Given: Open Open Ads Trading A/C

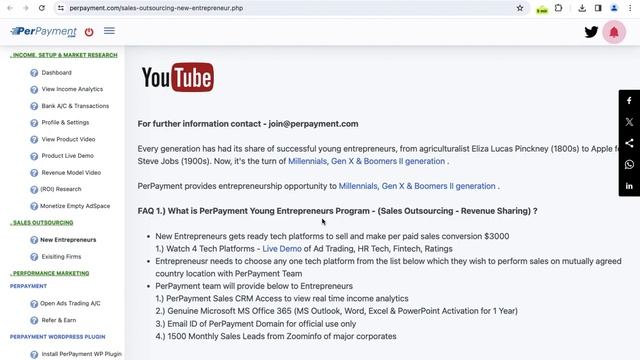Looking at the screenshot, I should [x=70, y=303].
